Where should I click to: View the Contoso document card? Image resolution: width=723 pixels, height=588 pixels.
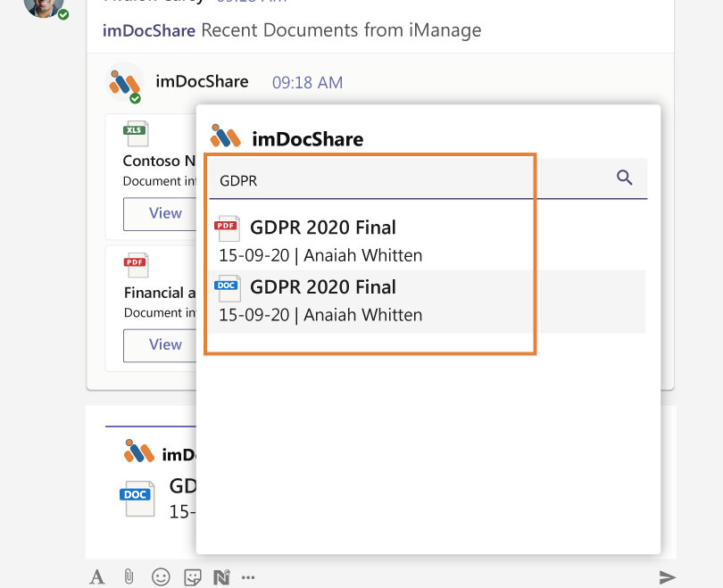click(x=160, y=214)
